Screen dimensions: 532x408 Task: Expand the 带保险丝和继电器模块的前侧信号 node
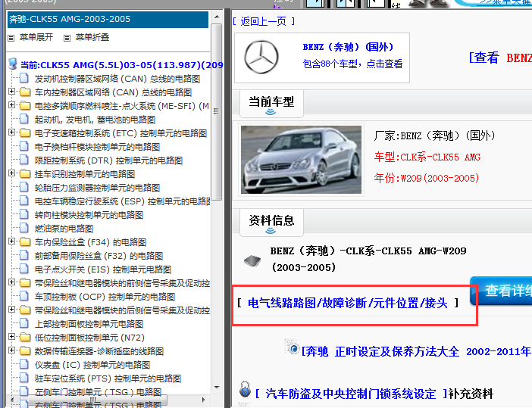[x=12, y=282]
